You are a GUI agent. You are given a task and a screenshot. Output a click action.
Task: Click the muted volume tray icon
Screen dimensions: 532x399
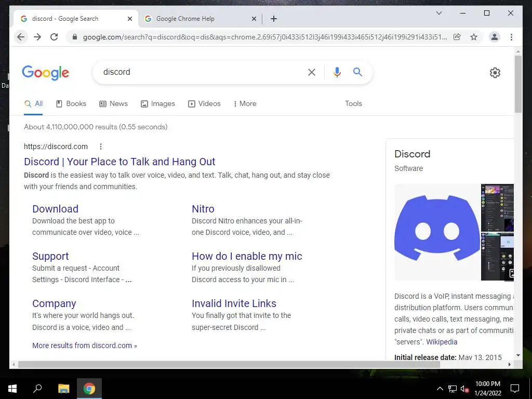tap(464, 389)
